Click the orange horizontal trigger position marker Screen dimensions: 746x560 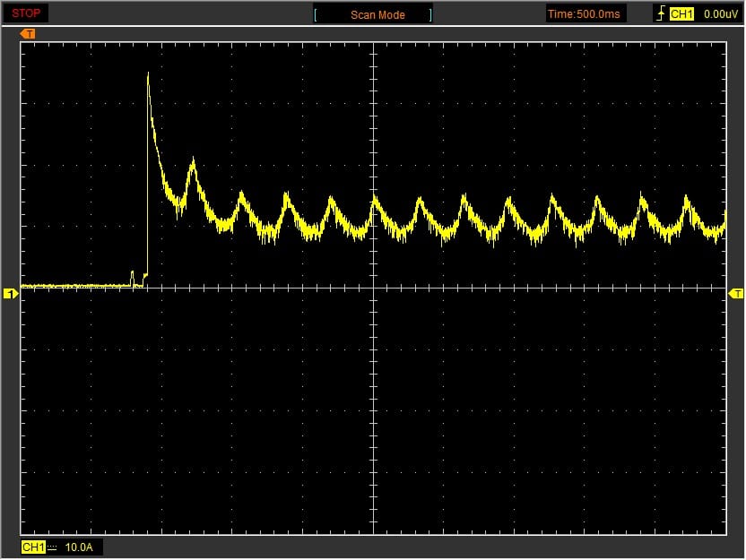pos(28,34)
